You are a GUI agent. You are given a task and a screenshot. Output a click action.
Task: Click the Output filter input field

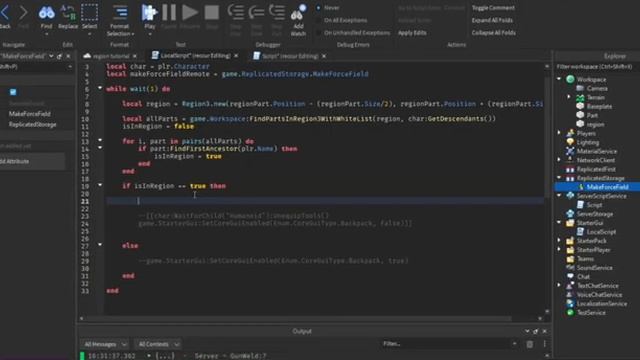click(x=450, y=344)
